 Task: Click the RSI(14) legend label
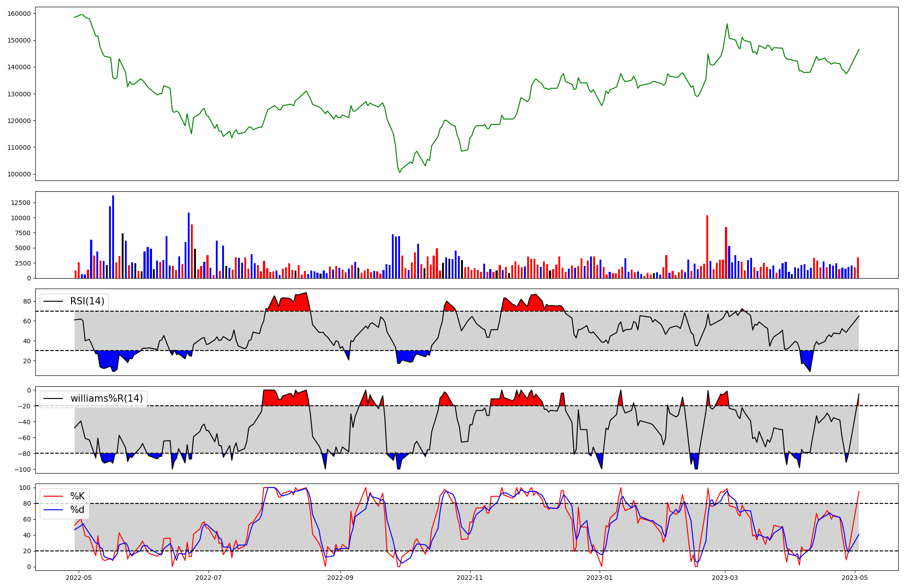[87, 301]
